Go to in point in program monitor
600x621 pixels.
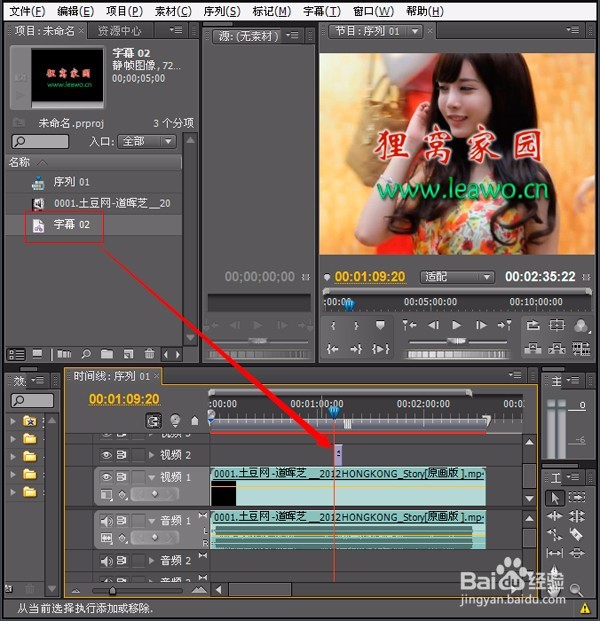pyautogui.click(x=333, y=349)
